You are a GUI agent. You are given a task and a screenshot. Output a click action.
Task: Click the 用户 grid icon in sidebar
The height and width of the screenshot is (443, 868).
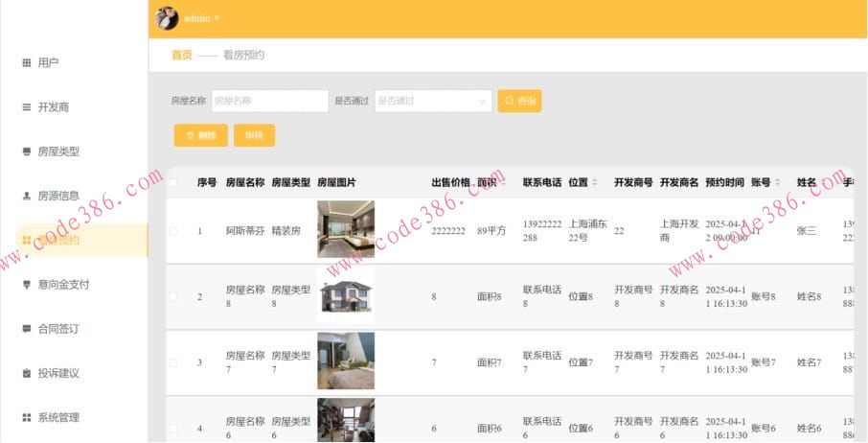[27, 63]
